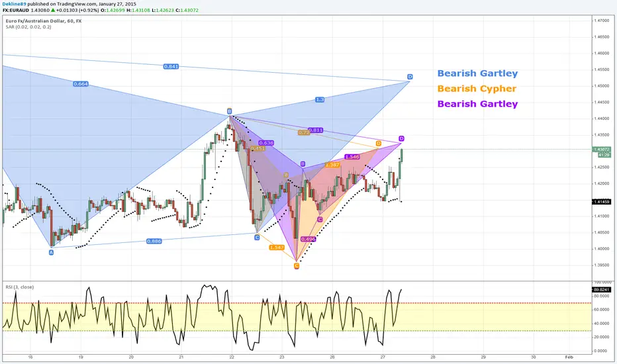Click the +0.01303 (+0.92%) change value
This screenshot has height=364, width=617.
click(77, 10)
